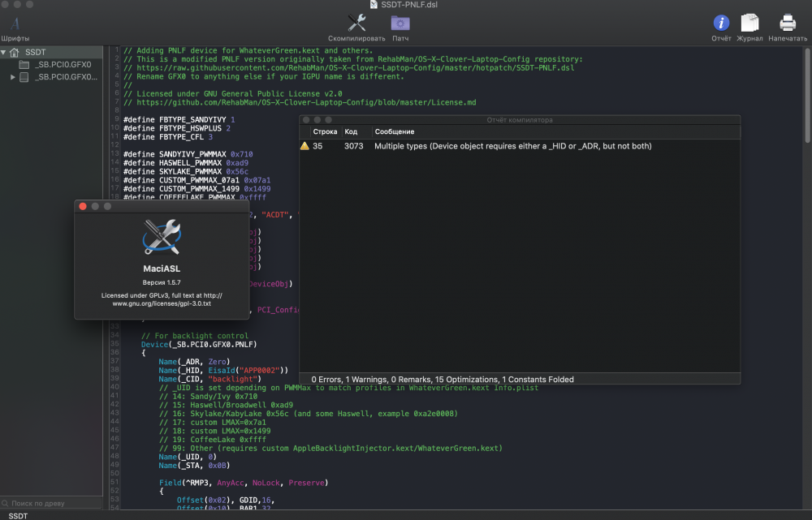Click the SSDT label in bottom status bar
The image size is (812, 520).
(x=18, y=516)
